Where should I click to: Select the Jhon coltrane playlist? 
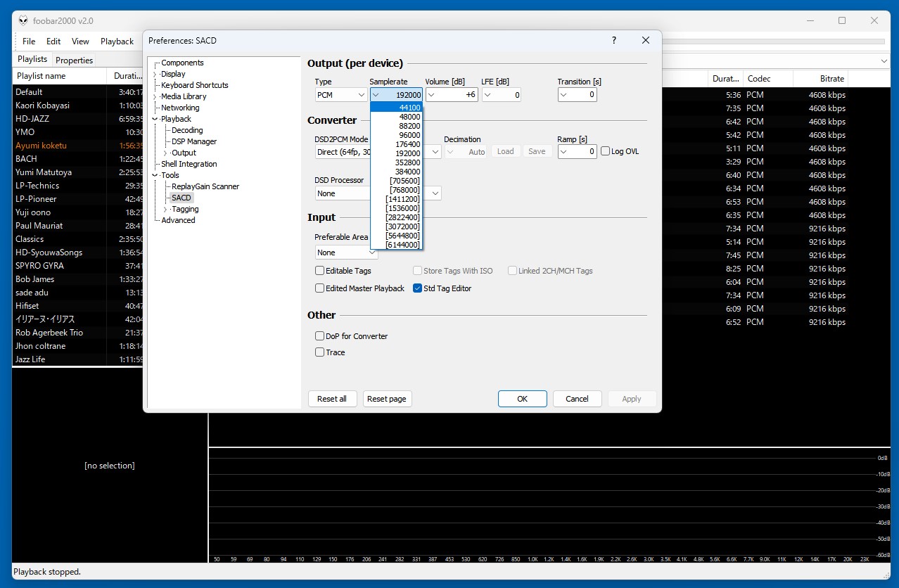[77, 346]
